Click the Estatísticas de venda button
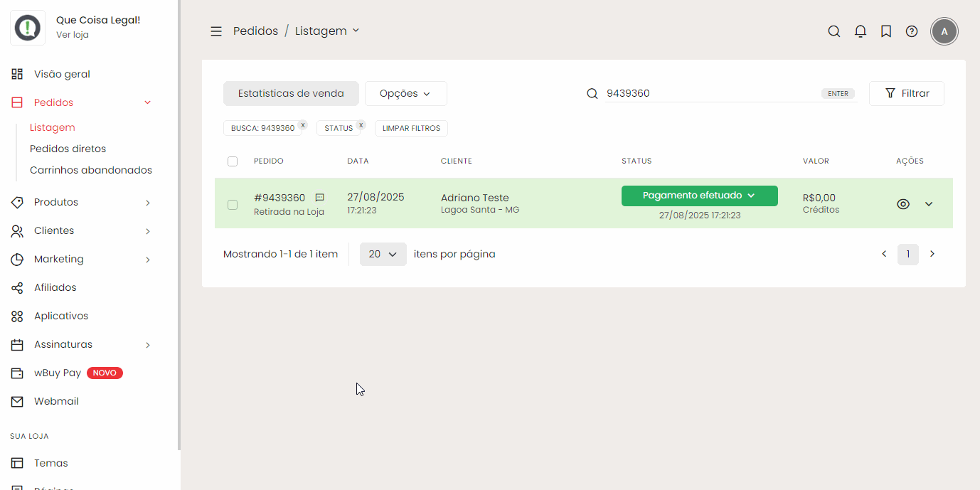 coord(291,94)
